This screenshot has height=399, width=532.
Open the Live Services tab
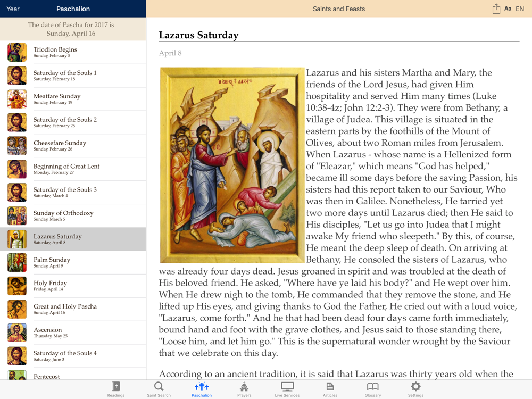(x=287, y=389)
